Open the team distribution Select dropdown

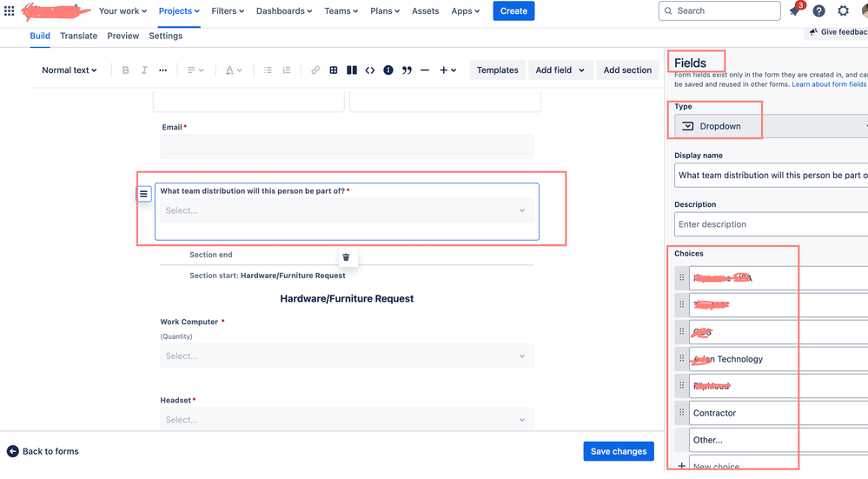click(347, 210)
